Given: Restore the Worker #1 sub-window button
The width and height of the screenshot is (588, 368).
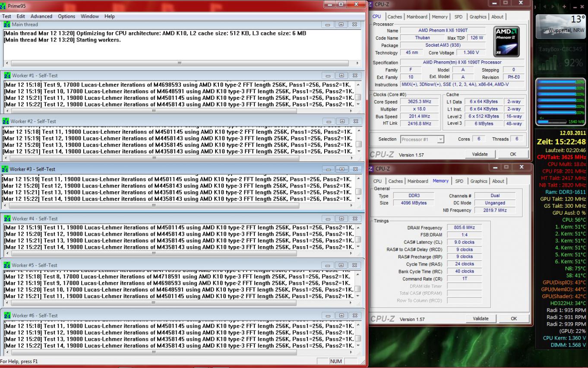Looking at the screenshot, I should (x=341, y=75).
